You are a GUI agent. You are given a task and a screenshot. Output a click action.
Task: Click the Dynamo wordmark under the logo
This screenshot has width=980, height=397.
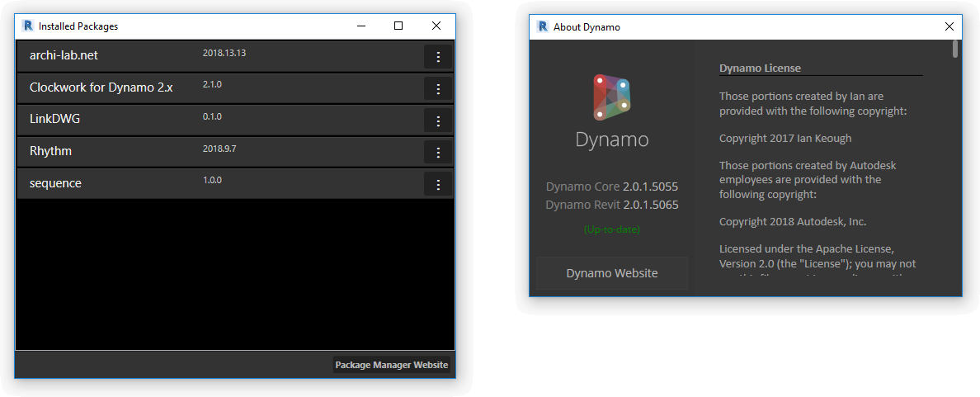pyautogui.click(x=612, y=139)
